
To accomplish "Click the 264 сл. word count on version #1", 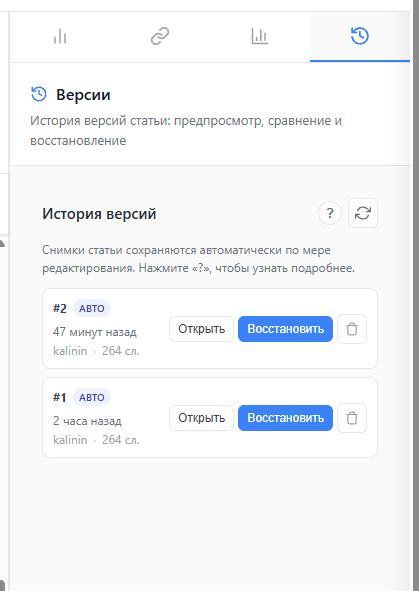I will (121, 440).
